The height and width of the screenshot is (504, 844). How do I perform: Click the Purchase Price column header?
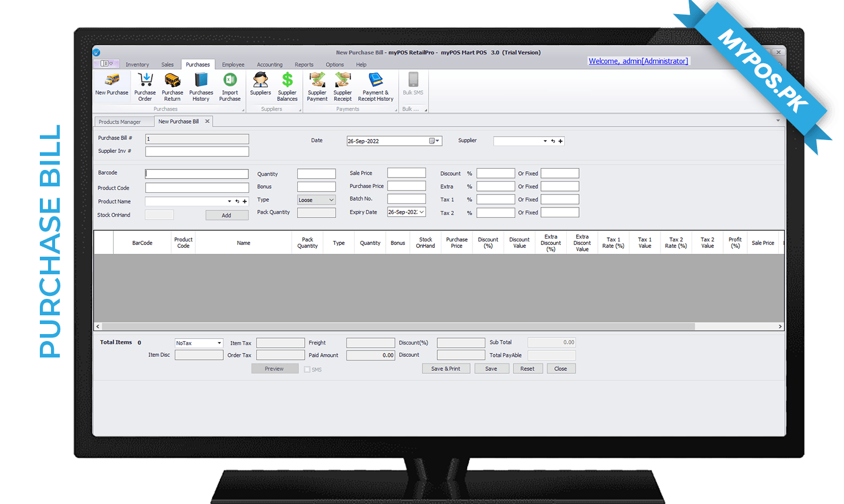click(x=457, y=243)
